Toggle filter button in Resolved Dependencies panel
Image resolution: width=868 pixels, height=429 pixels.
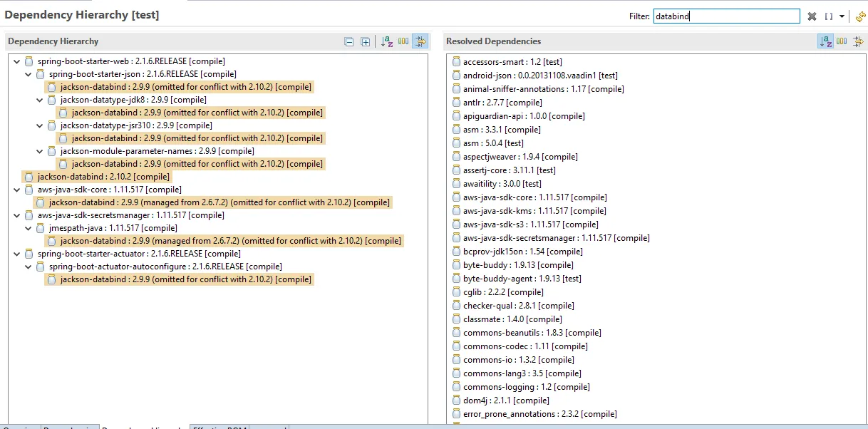(x=858, y=41)
